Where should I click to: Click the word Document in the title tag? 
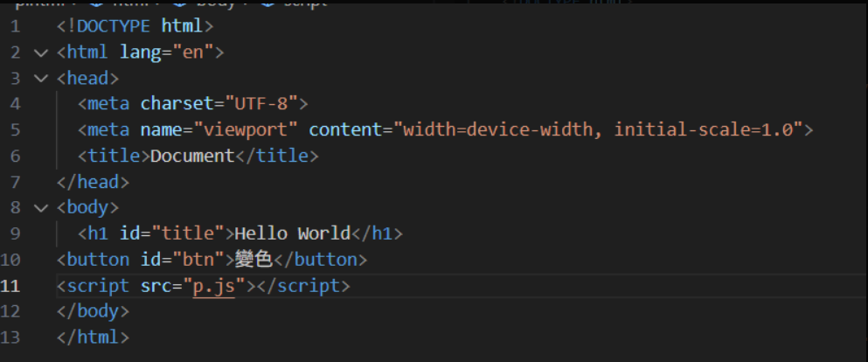[192, 157]
